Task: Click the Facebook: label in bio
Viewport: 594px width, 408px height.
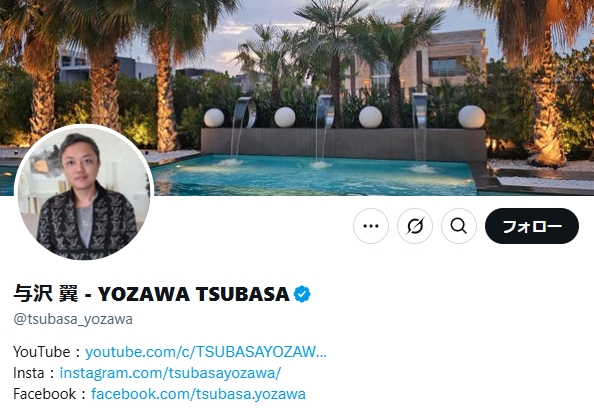Action: 50,394
